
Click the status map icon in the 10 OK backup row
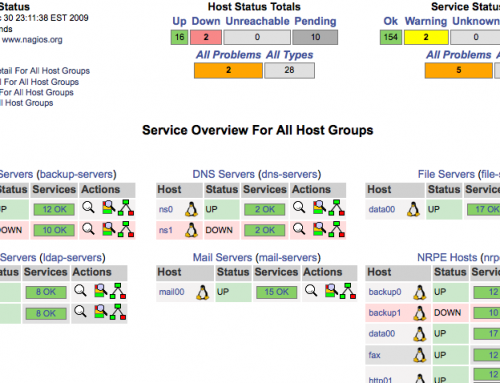coord(126,229)
